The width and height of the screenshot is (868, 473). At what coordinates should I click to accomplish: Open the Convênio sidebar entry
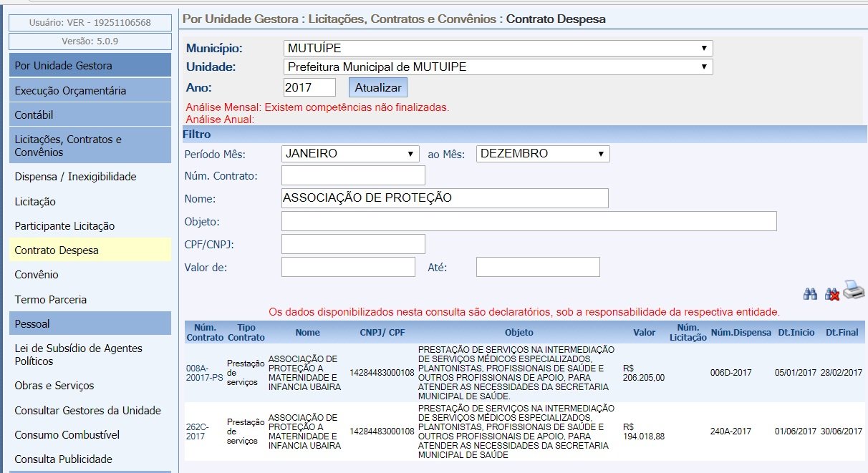[x=37, y=275]
